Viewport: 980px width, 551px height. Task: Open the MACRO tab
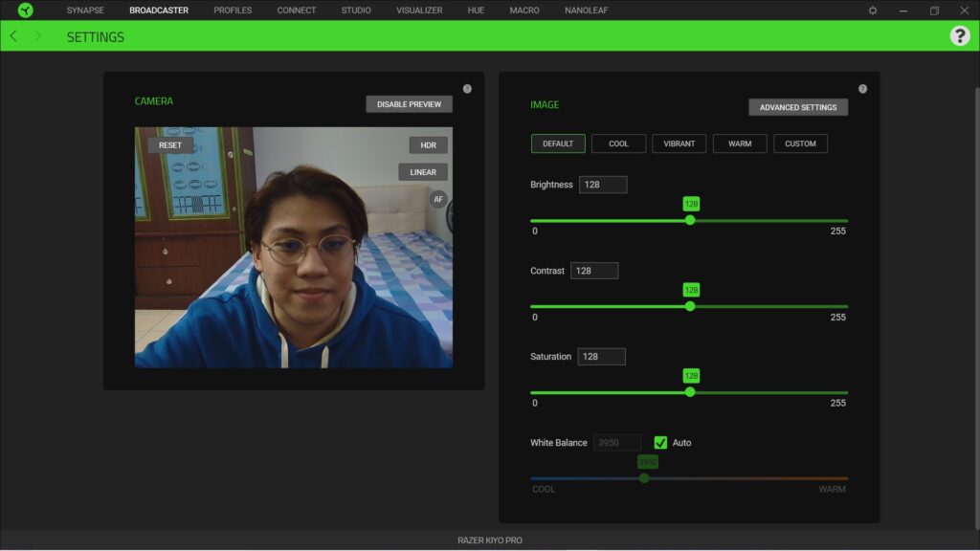click(x=525, y=11)
